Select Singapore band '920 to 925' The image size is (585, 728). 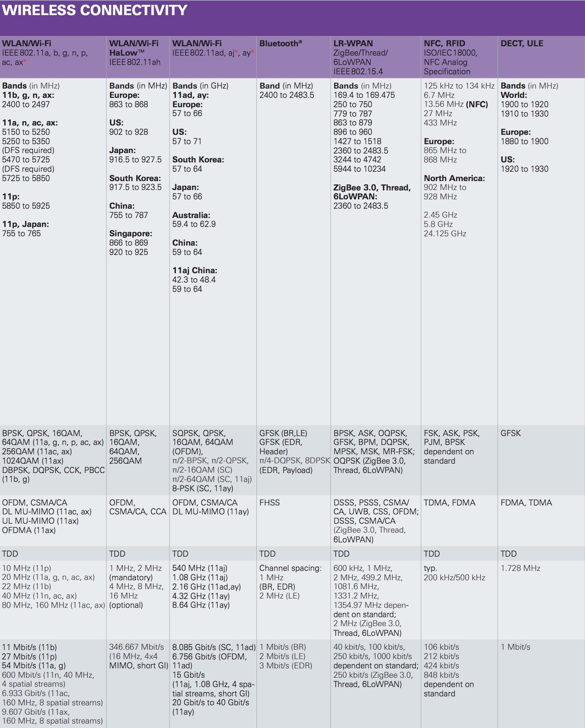coord(129,252)
